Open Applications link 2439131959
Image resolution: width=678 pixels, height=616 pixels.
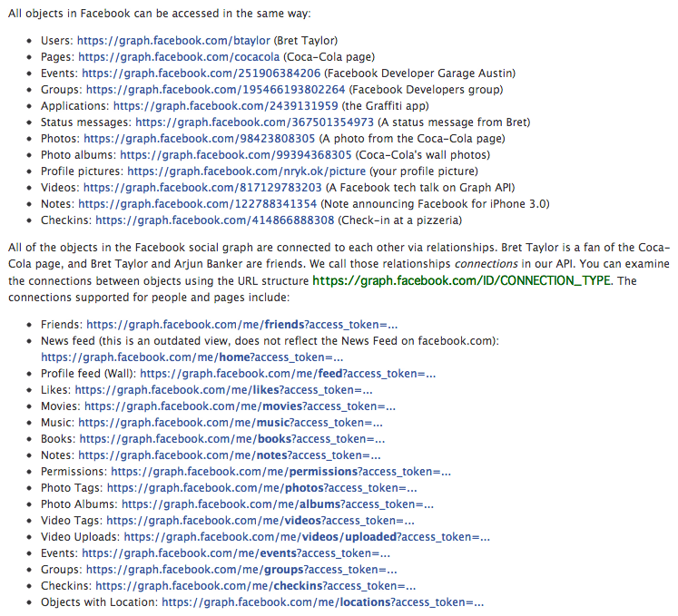coord(225,106)
